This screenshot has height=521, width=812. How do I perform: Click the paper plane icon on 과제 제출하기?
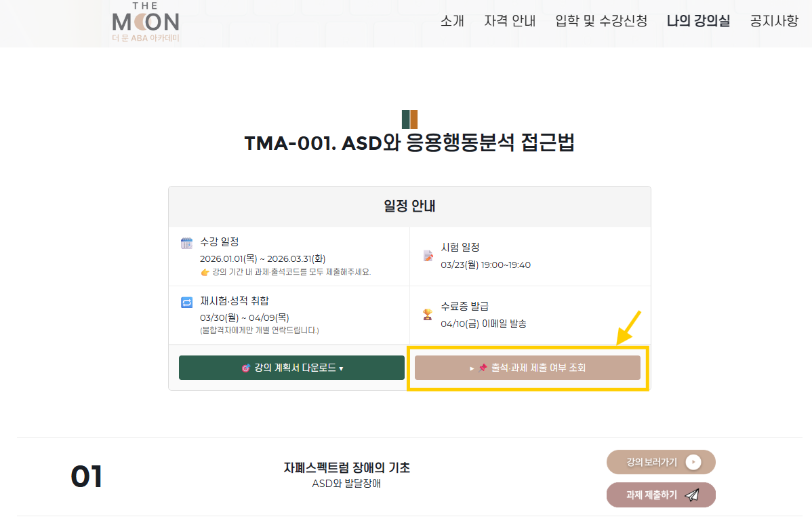(692, 495)
